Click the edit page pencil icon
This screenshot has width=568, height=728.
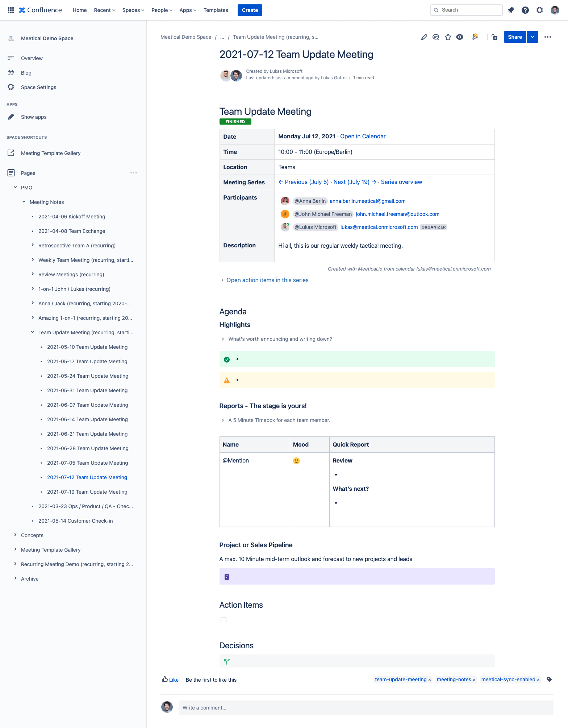(x=424, y=37)
